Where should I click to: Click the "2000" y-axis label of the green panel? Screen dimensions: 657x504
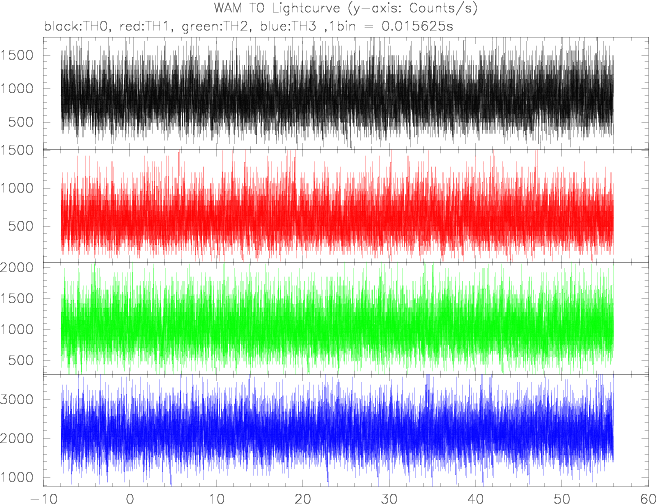pos(17,267)
